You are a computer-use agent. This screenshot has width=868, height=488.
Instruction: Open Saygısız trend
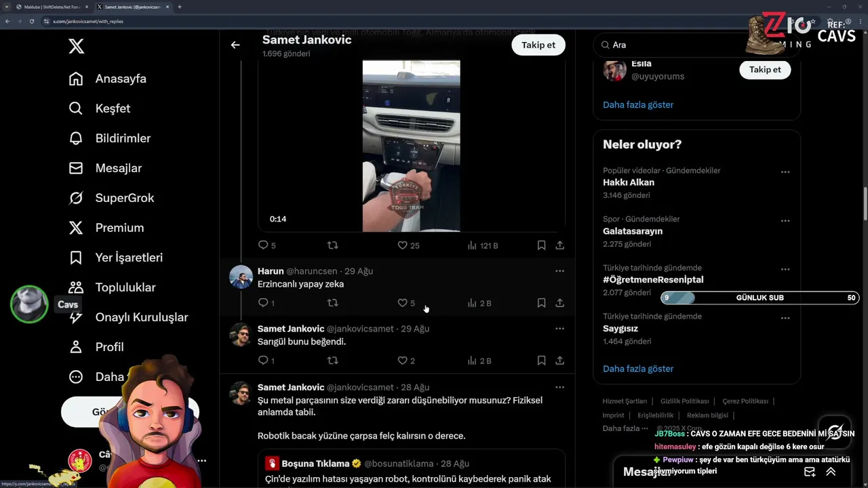620,329
